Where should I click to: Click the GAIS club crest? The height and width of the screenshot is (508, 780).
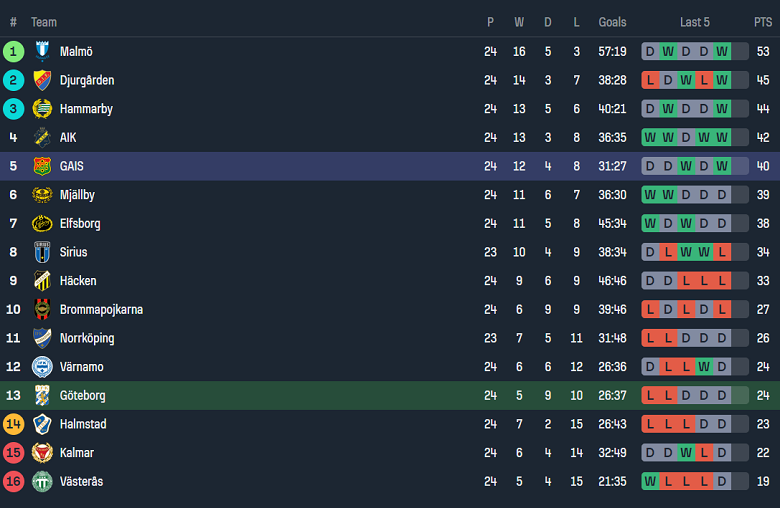tap(42, 166)
